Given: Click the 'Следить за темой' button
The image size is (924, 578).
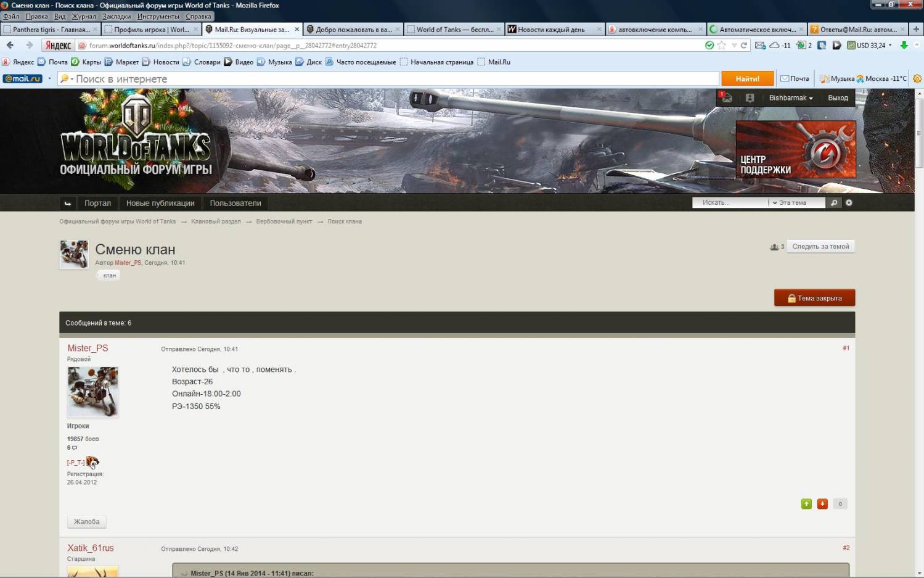Looking at the screenshot, I should point(820,246).
